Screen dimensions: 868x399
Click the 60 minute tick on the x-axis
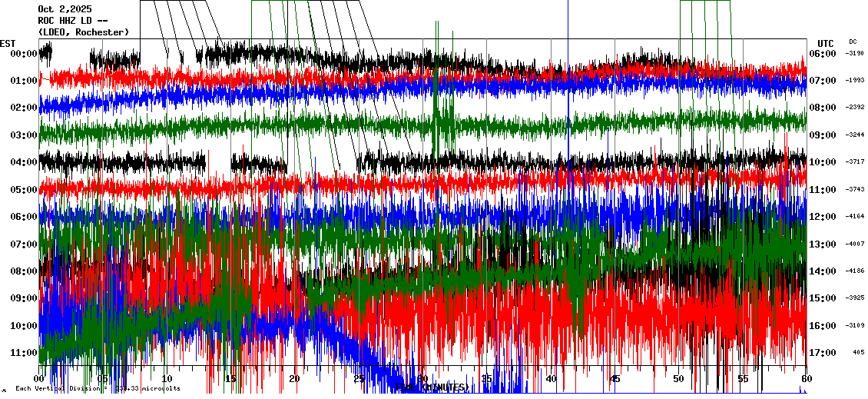click(x=806, y=379)
